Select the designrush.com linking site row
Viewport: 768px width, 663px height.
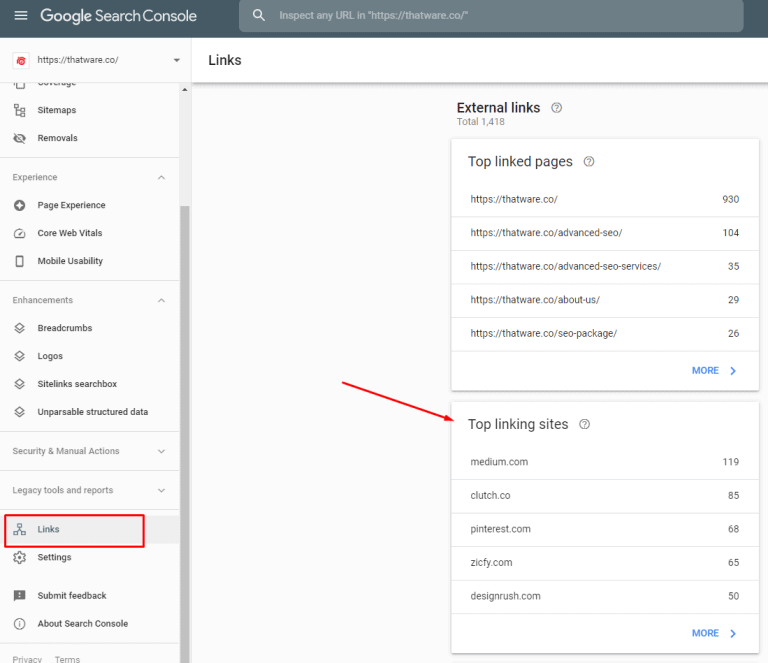click(605, 596)
